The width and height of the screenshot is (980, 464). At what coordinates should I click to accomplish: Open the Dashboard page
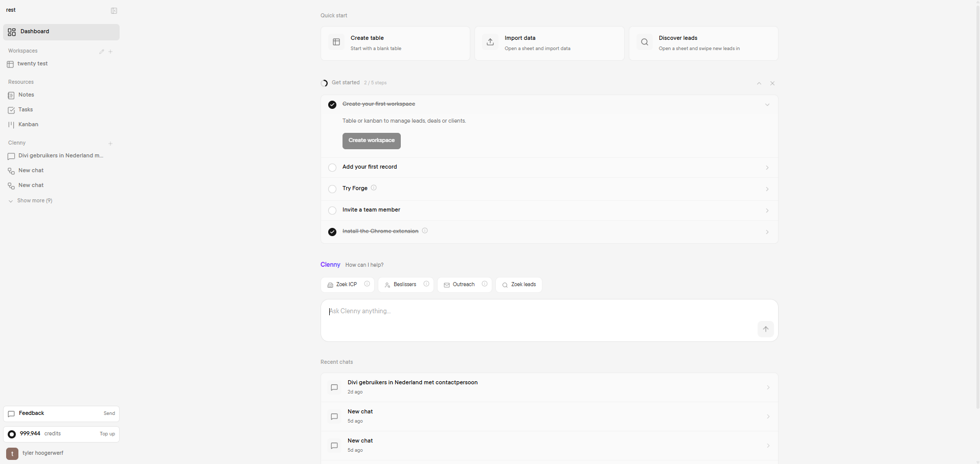(61, 32)
